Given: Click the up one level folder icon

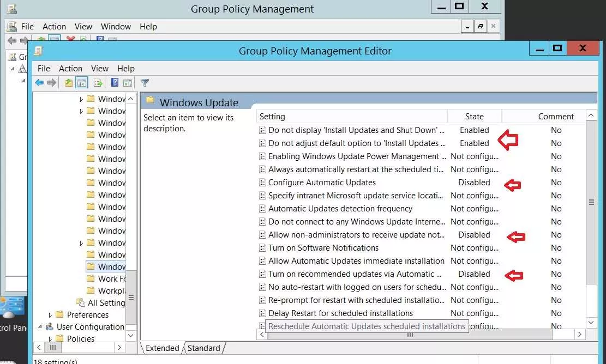Looking at the screenshot, I should click(x=68, y=83).
